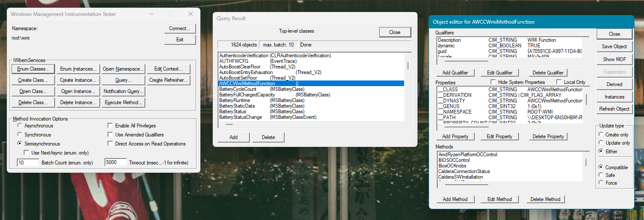644x220 pixels.
Task: Click the Delete Class... button
Action: 34,102
